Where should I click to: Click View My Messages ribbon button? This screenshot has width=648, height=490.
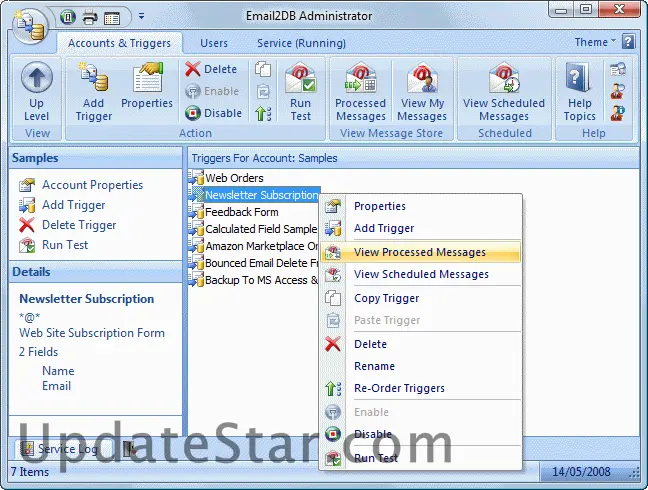(422, 91)
